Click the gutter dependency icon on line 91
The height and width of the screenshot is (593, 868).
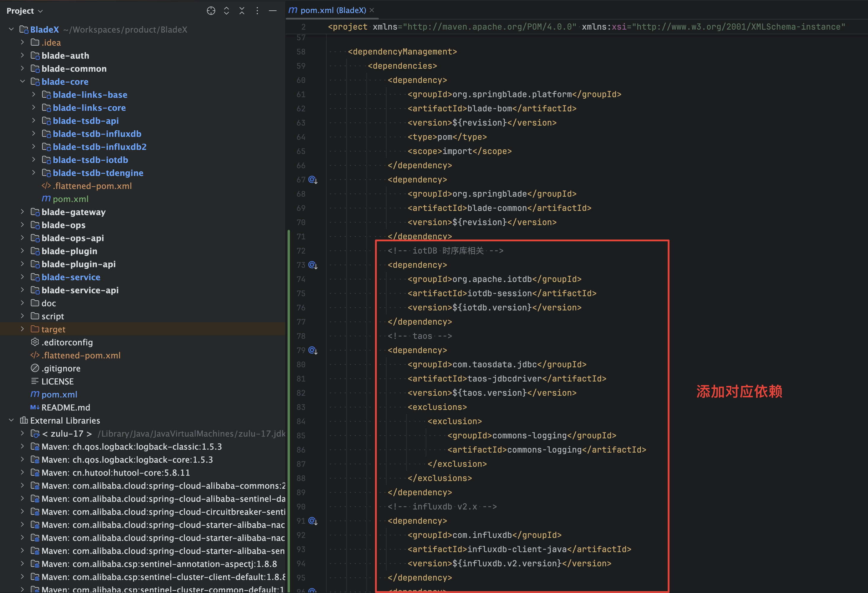[313, 521]
